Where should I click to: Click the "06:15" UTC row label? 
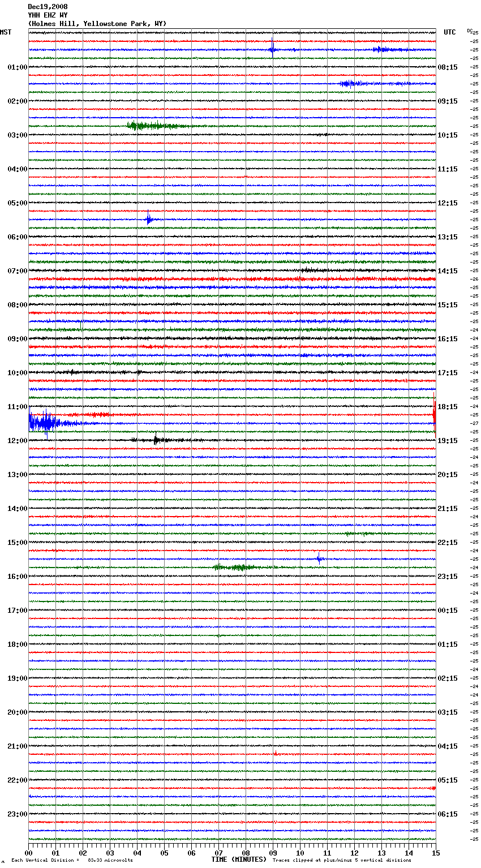coord(448,814)
